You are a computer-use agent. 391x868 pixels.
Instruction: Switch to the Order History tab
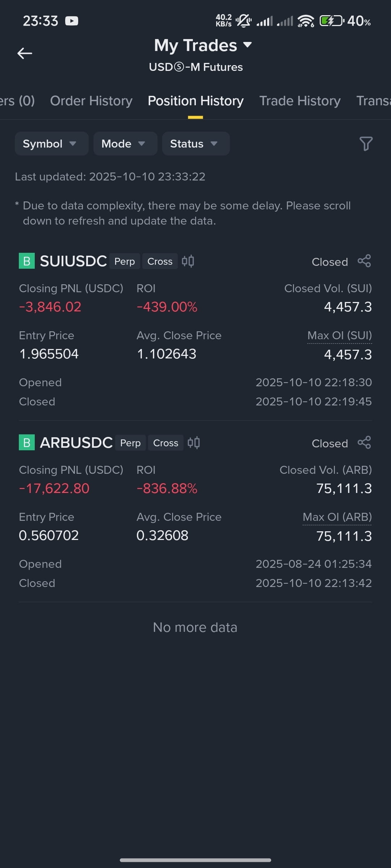point(91,101)
